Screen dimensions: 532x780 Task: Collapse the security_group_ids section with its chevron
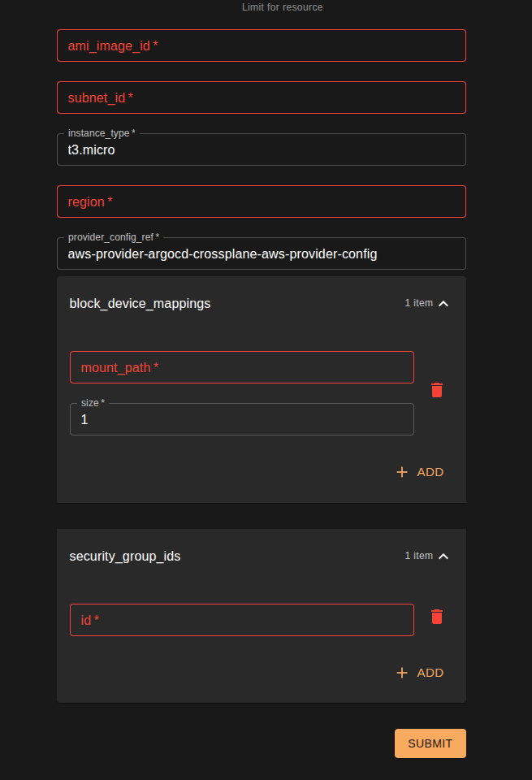tap(443, 556)
